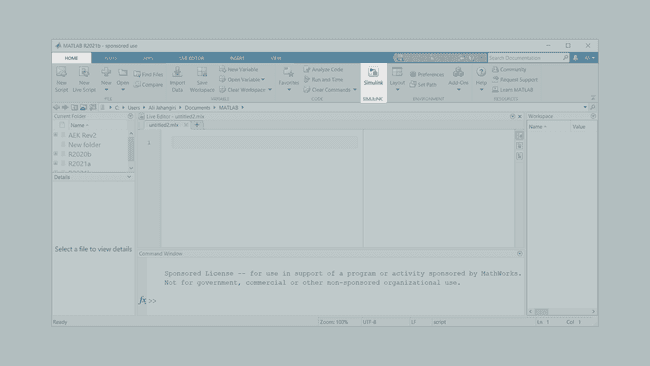This screenshot has height=366, width=650.
Task: Click the Live Editor code line 1
Action: click(x=264, y=143)
